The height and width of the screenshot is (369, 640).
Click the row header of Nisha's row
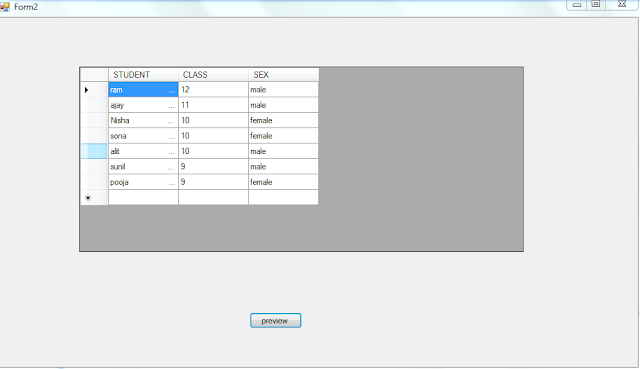(94, 120)
